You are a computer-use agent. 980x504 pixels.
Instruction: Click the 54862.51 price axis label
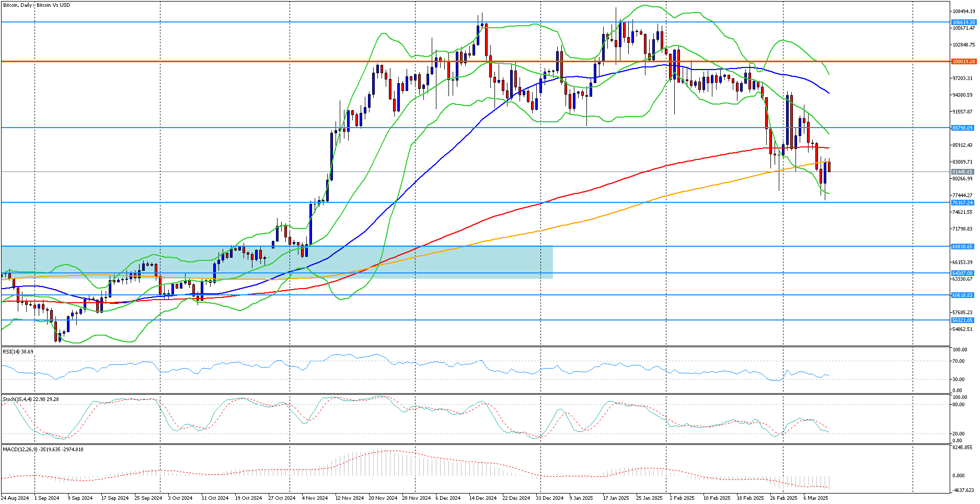(x=963, y=329)
